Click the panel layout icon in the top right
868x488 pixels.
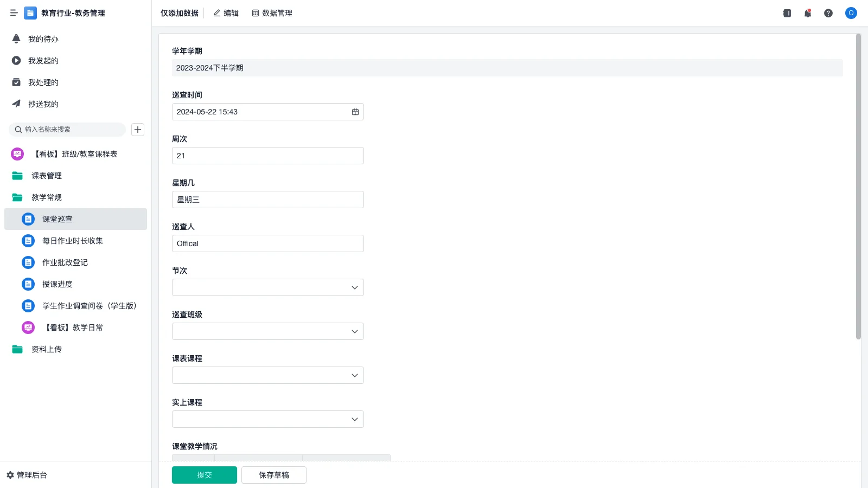tap(787, 13)
